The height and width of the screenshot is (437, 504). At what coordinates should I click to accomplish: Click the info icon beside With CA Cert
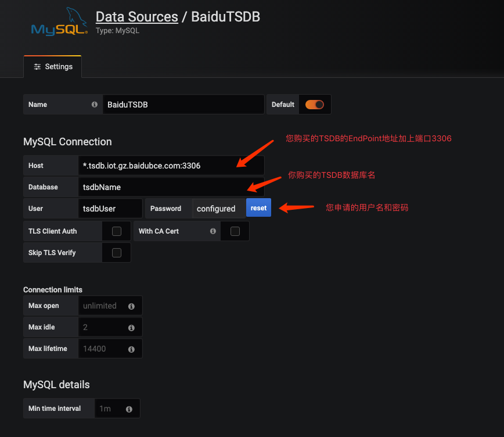click(213, 231)
